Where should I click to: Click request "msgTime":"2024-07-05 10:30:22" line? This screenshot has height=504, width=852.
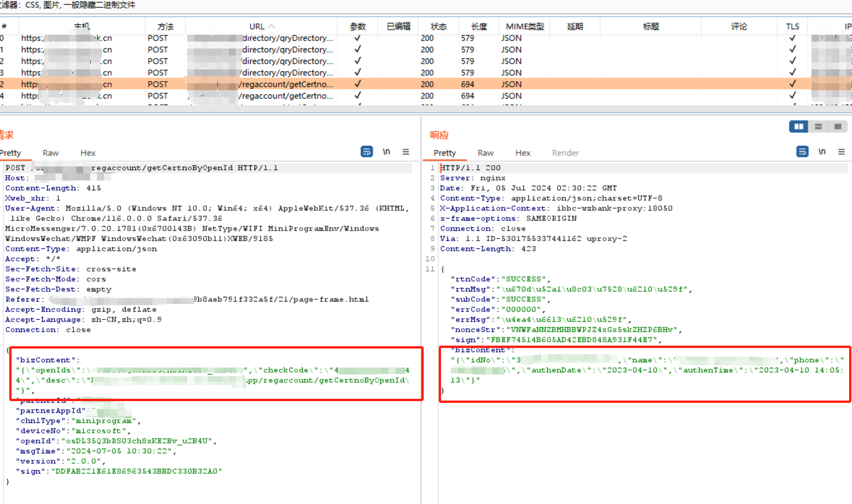point(96,451)
